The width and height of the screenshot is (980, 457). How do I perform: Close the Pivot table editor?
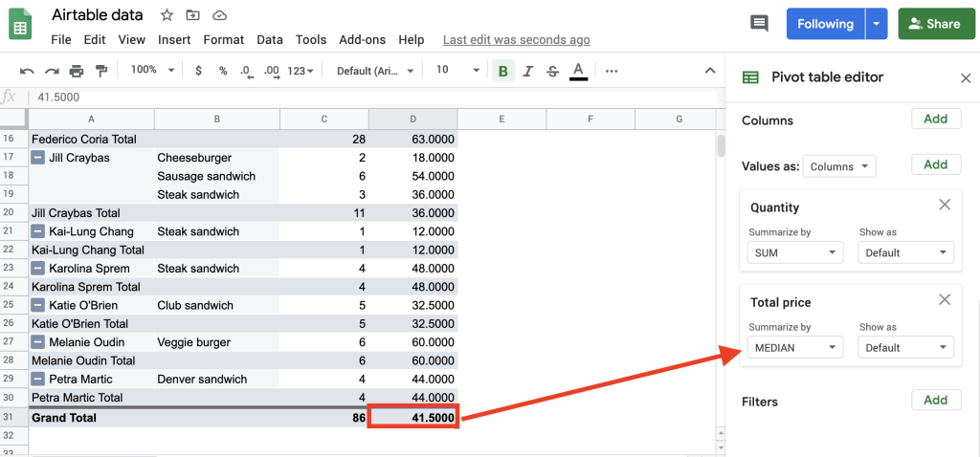point(965,78)
